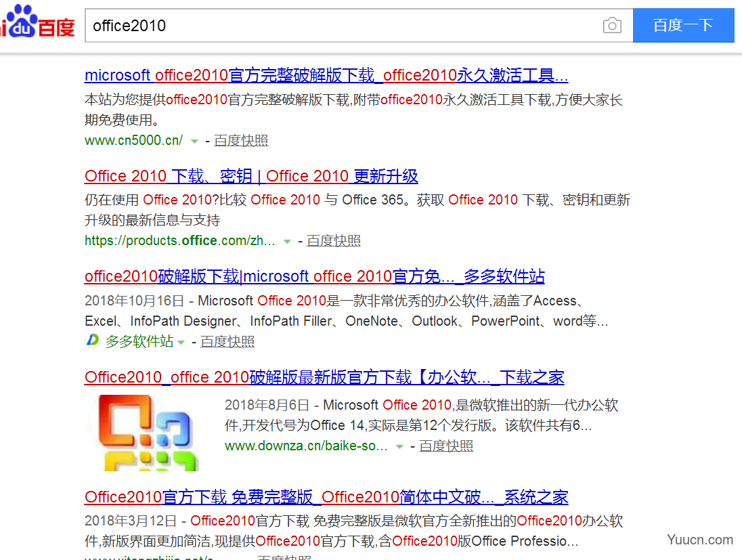Viewport: 742px width, 560px height.
Task: Expand dropdown arrow next to www.cn5000.cn/
Action: [194, 141]
